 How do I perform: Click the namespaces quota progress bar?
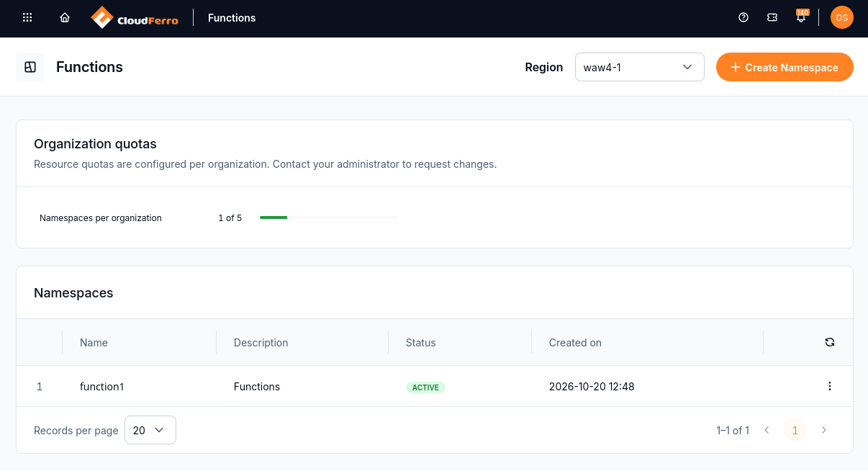[328, 217]
